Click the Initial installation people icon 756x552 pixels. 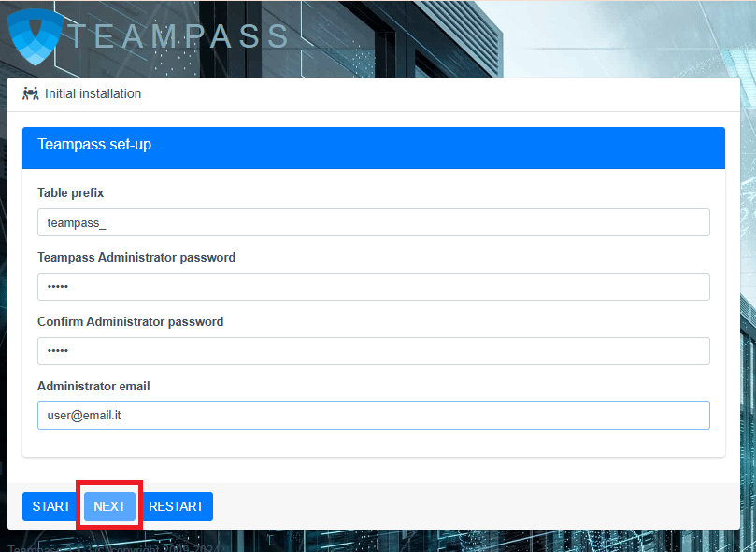tap(31, 93)
